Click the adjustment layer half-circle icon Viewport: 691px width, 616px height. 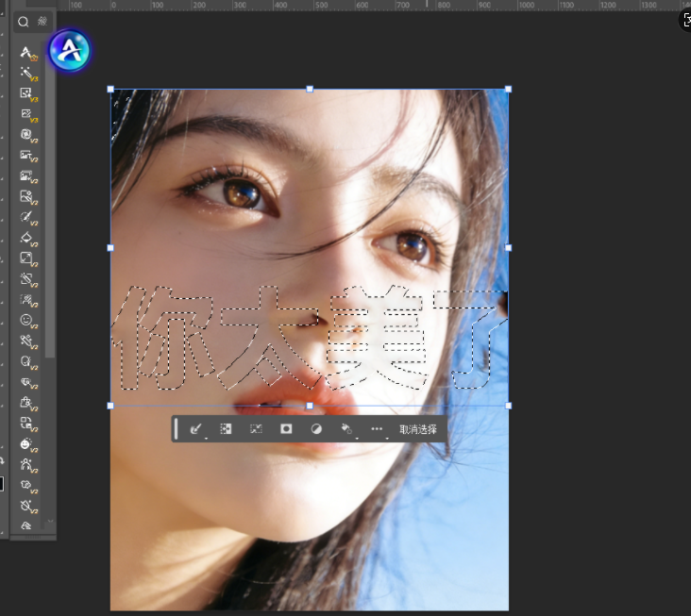click(316, 429)
